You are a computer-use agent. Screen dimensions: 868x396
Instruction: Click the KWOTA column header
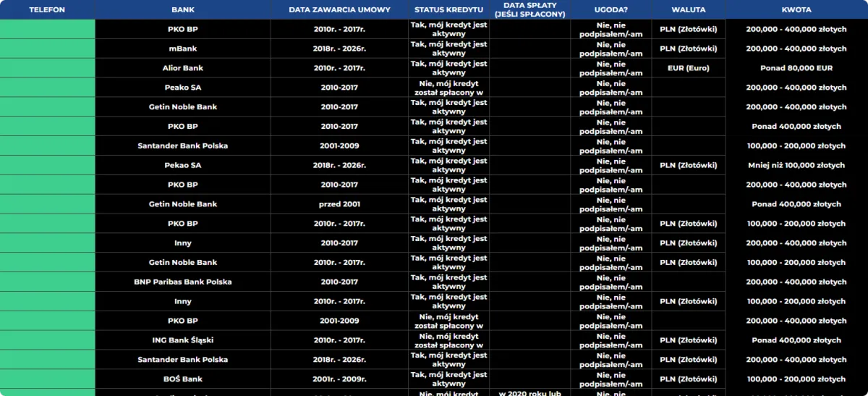[796, 9]
